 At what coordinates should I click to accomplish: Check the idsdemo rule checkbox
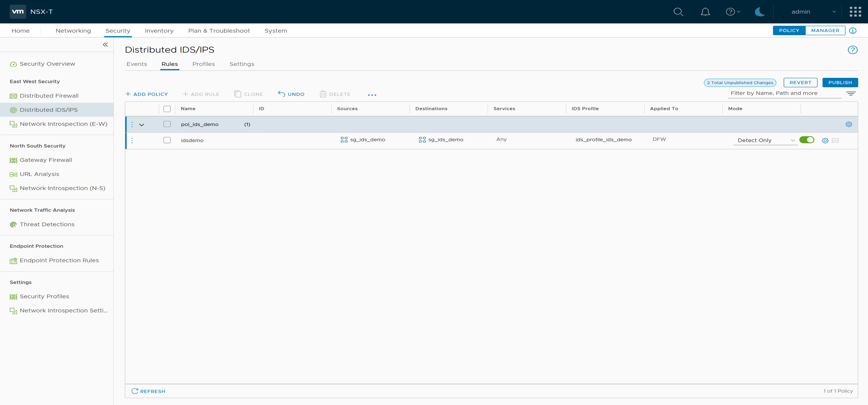167,140
